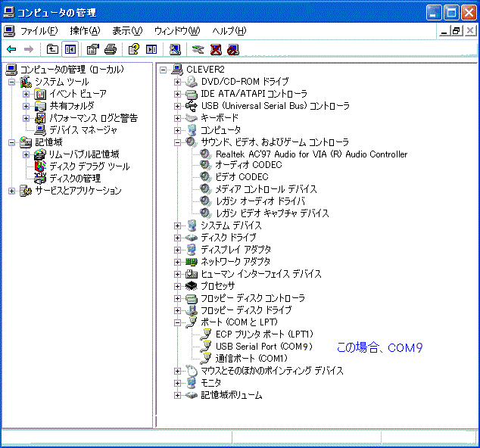Image resolution: width=480 pixels, height=448 pixels.
Task: Expand the 共有フォルダ node
Action: [x=26, y=106]
